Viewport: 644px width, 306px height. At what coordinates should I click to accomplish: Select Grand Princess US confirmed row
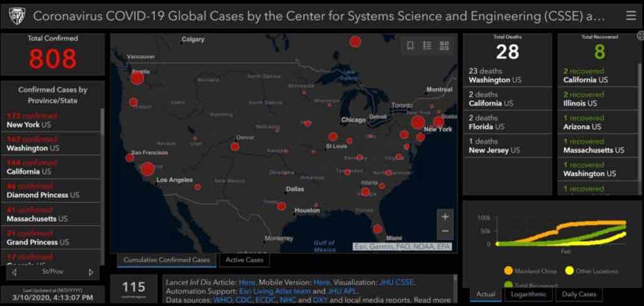(52, 238)
